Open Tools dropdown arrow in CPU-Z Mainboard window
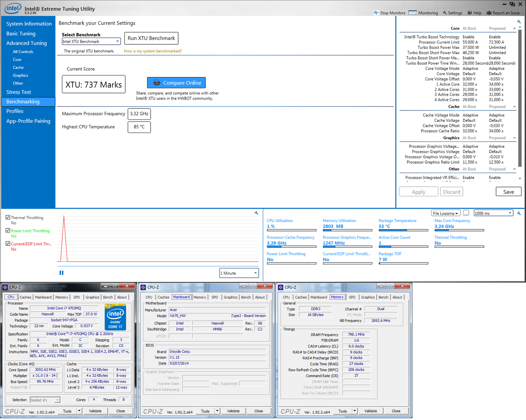The height and width of the screenshot is (420, 526). (217, 411)
